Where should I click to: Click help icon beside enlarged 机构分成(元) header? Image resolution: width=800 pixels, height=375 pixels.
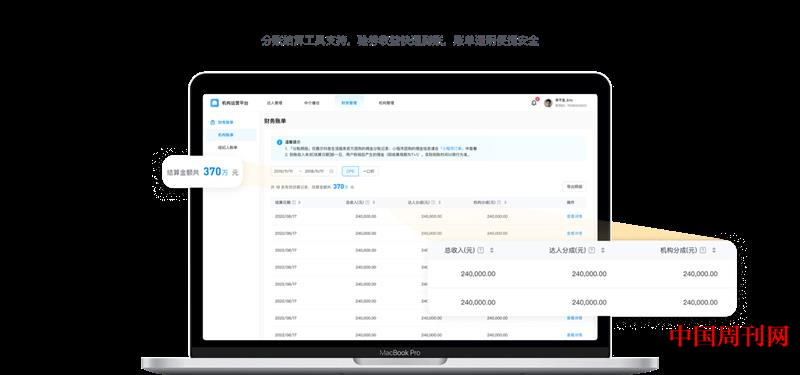703,251
